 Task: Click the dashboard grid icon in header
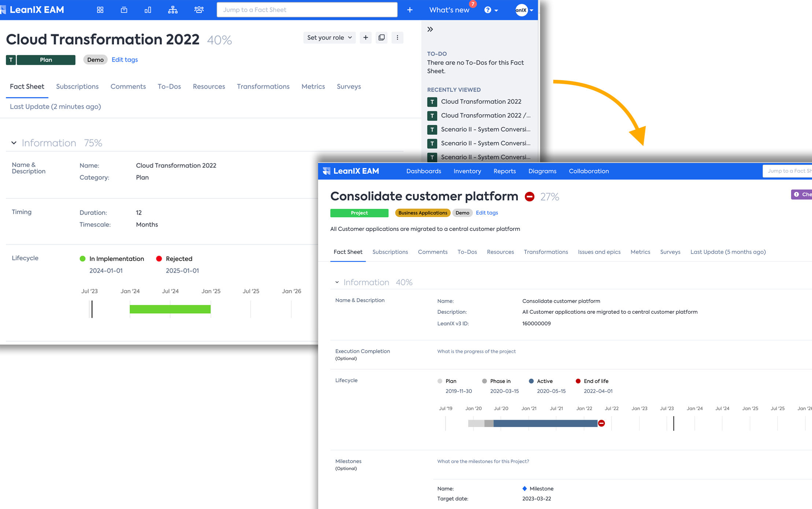100,10
